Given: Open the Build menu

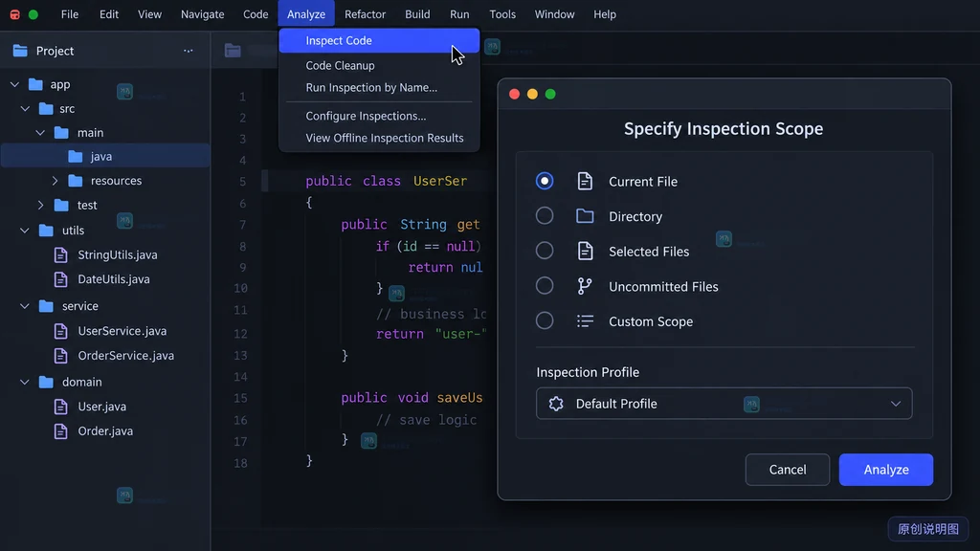Looking at the screenshot, I should (x=417, y=14).
